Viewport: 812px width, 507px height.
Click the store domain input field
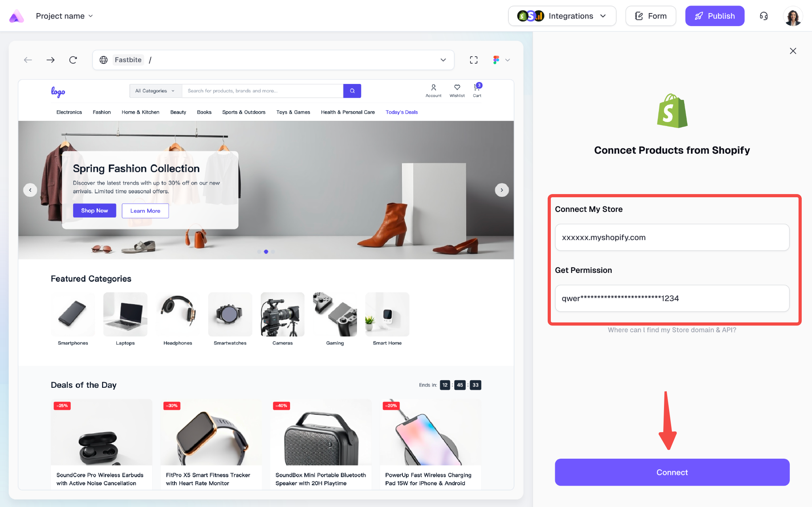pos(672,237)
